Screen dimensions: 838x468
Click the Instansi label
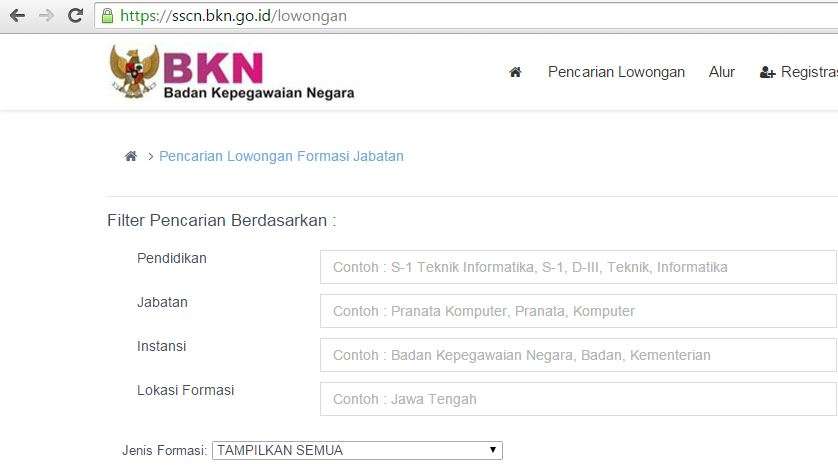click(x=161, y=346)
